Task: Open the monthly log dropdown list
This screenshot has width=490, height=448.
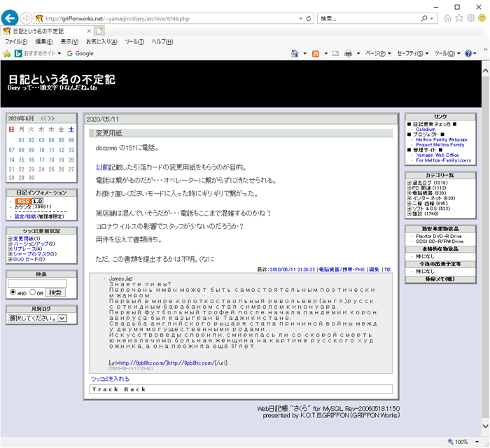Action: (x=62, y=318)
